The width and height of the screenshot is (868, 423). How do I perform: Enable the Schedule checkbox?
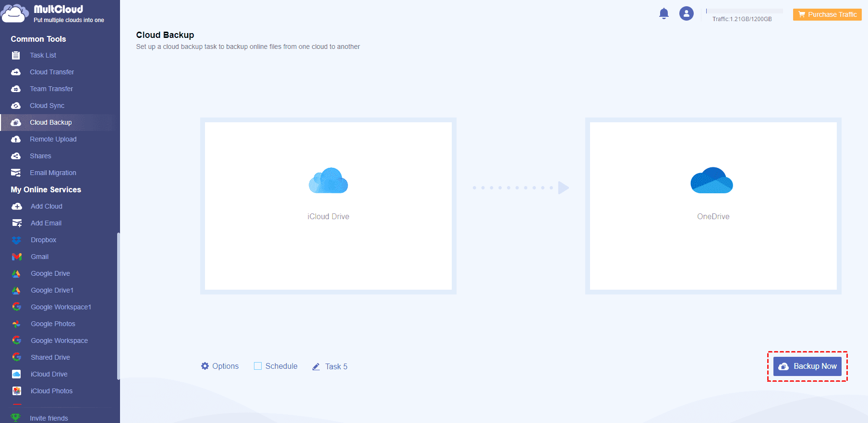[x=258, y=366]
